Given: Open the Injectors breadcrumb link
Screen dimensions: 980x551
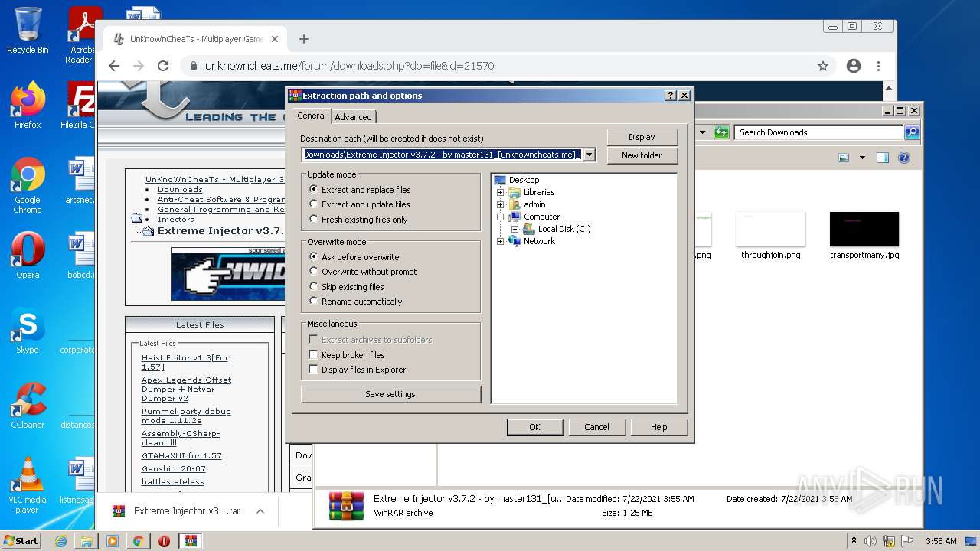Looking at the screenshot, I should [176, 220].
